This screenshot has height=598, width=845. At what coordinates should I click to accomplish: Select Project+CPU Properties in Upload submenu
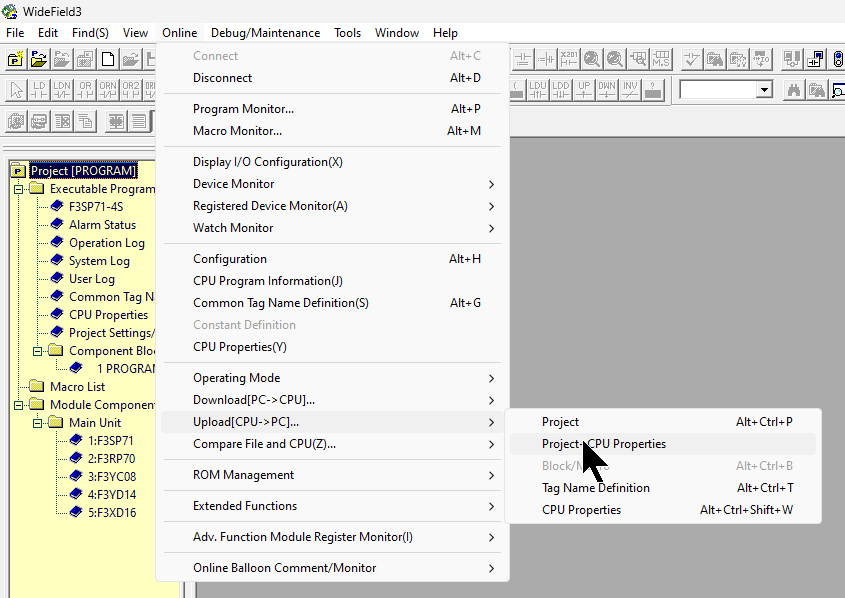point(663,444)
